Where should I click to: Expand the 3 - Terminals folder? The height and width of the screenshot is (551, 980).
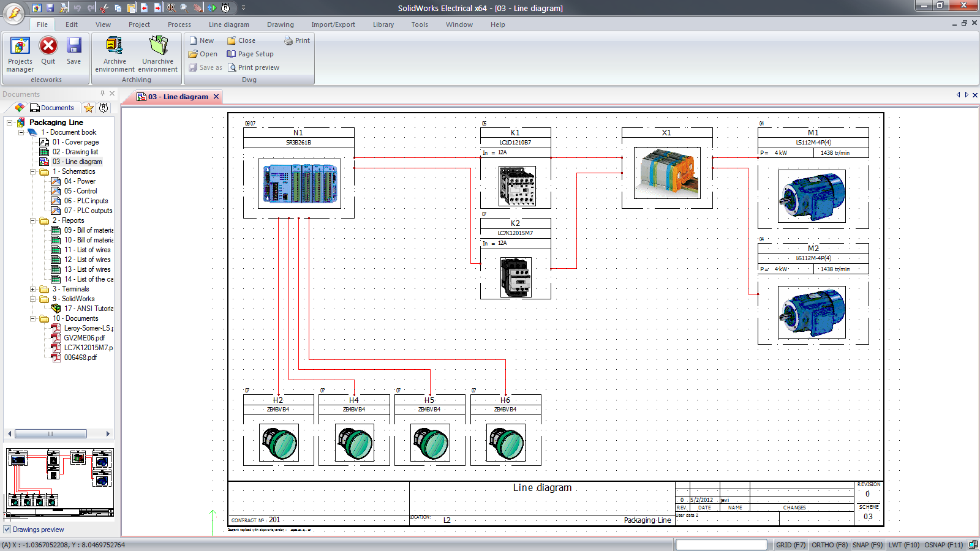pyautogui.click(x=33, y=289)
